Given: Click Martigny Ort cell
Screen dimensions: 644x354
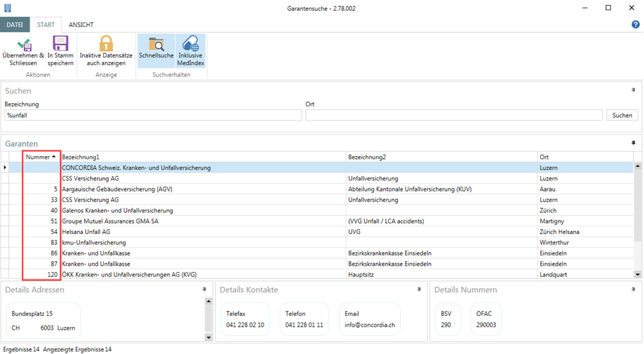Looking at the screenshot, I should (x=585, y=221).
